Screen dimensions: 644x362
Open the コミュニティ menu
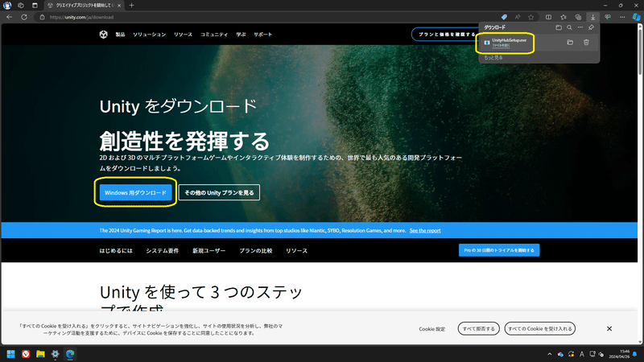214,35
